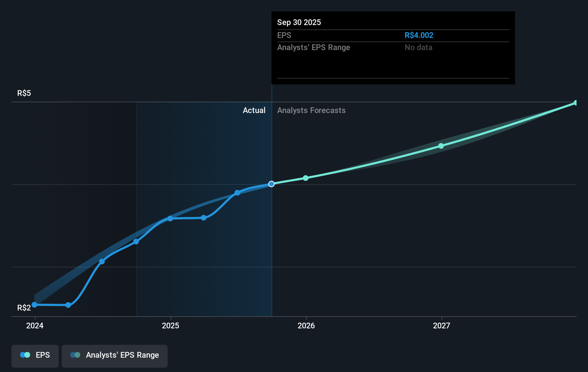The width and height of the screenshot is (588, 372).
Task: Toggle the EPS series visibility
Action: (35, 356)
